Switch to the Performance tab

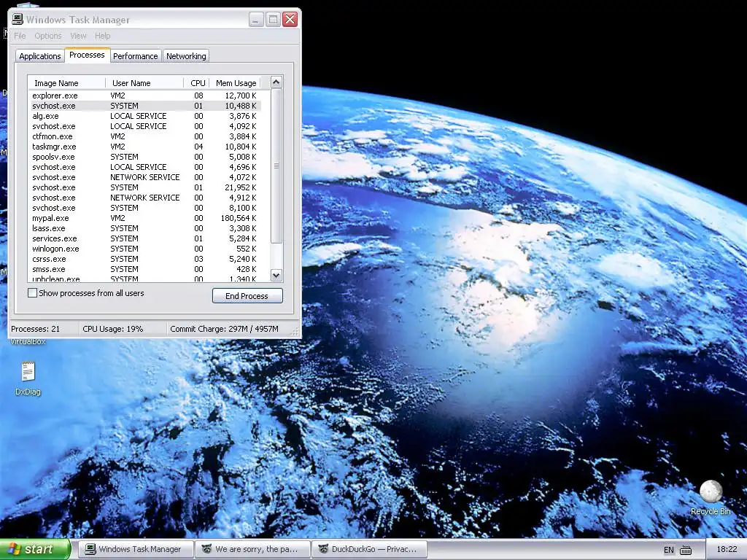click(135, 56)
